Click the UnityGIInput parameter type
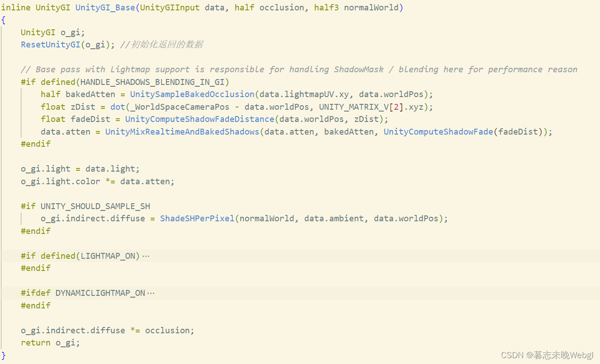The image size is (600, 364). [x=170, y=8]
